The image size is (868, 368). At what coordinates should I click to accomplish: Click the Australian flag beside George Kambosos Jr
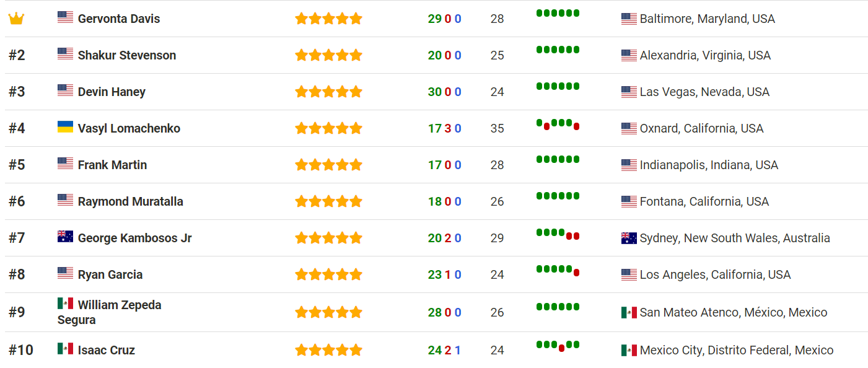(65, 236)
